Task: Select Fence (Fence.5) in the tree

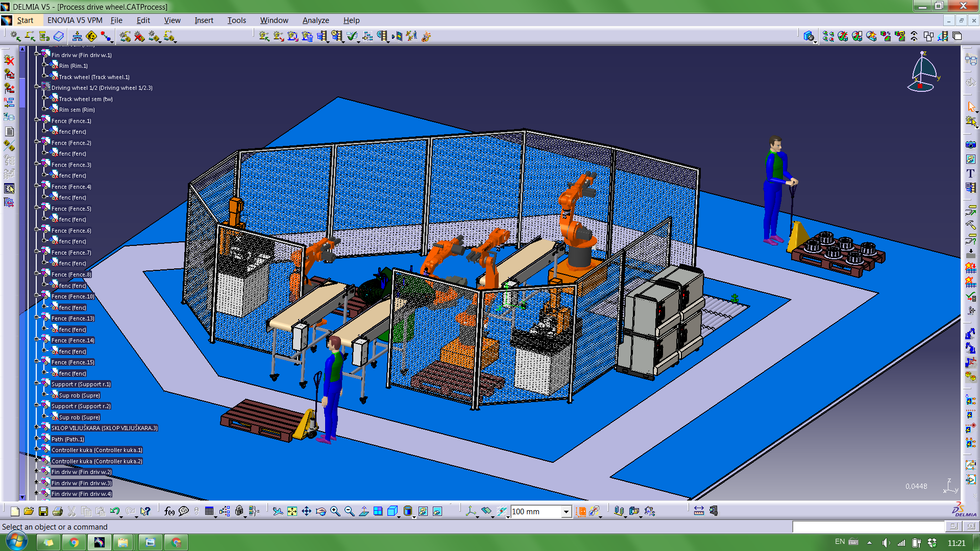Action: click(71, 209)
